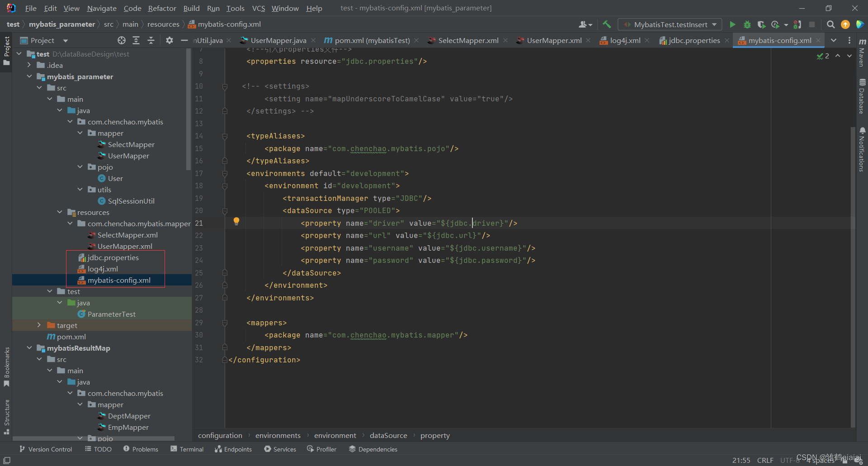Image resolution: width=868 pixels, height=466 pixels.
Task: Open Search Everywhere magnifier icon
Action: tap(830, 24)
